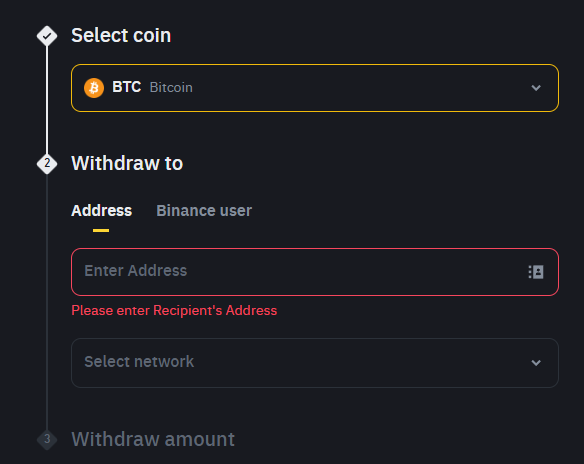This screenshot has width=584, height=464.
Task: Click the red Please enter Recipient's Address message
Action: (x=174, y=311)
